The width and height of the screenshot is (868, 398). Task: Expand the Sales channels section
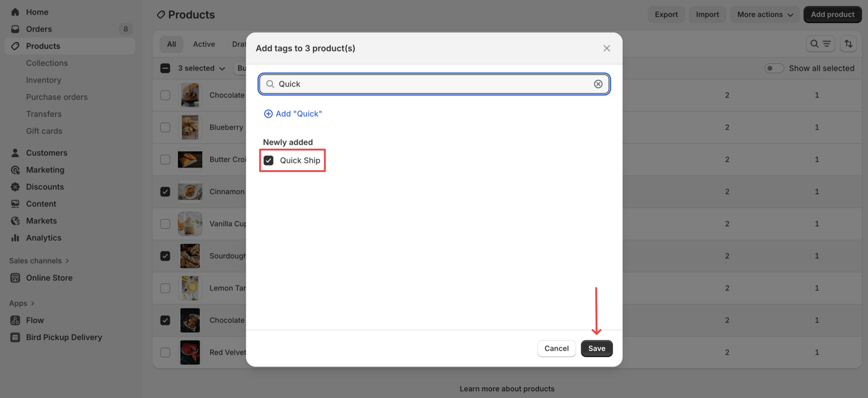click(x=39, y=261)
